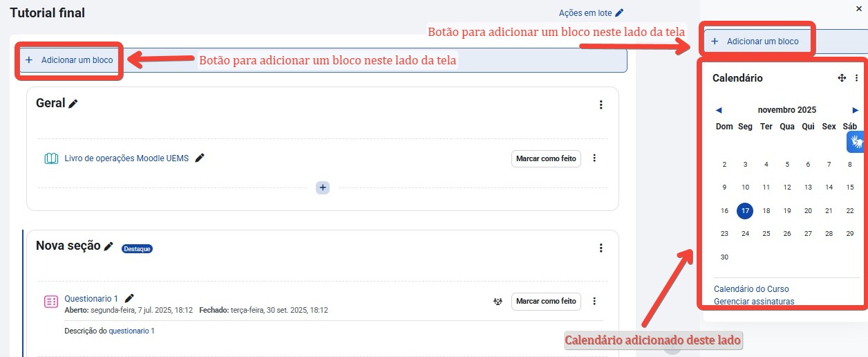Click the group mode icon for Questionario 1

498,302
